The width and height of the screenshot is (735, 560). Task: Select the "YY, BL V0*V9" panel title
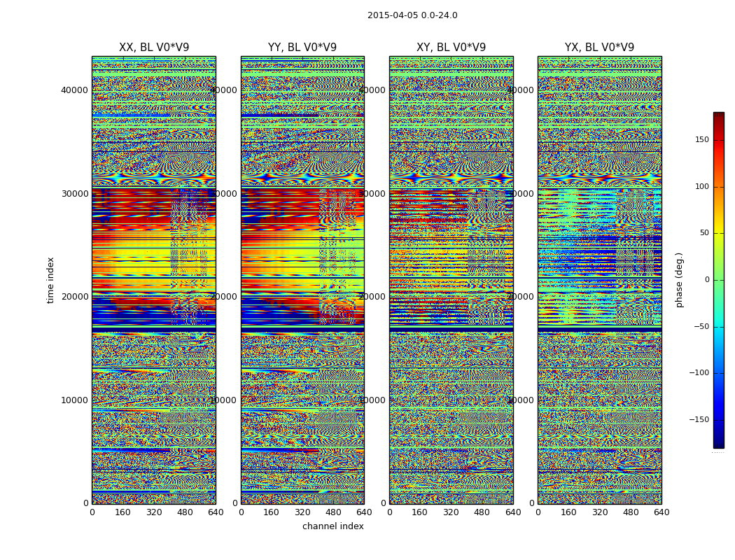(x=302, y=48)
